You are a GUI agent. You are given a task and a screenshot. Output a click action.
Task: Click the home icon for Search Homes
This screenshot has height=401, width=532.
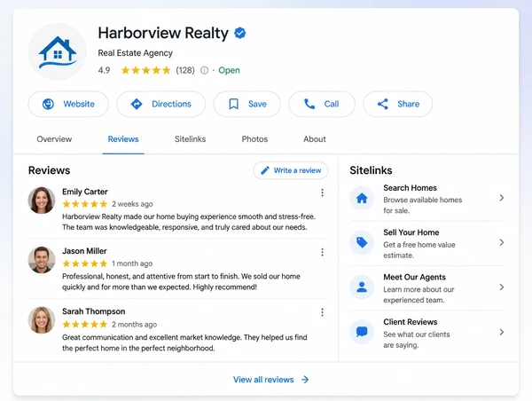coord(362,198)
